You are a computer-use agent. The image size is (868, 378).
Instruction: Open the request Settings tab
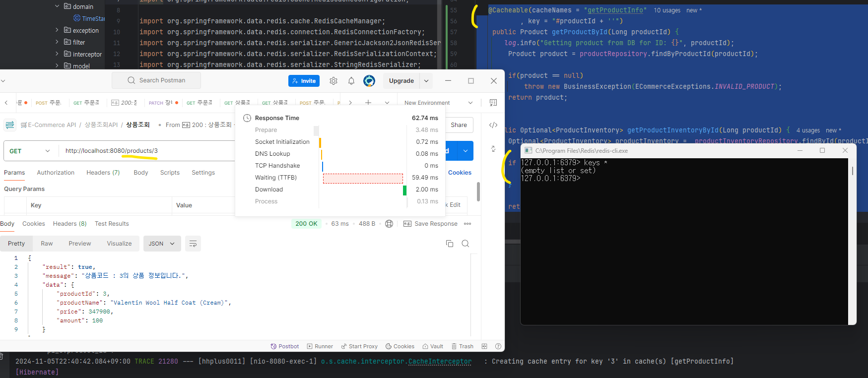coord(203,173)
